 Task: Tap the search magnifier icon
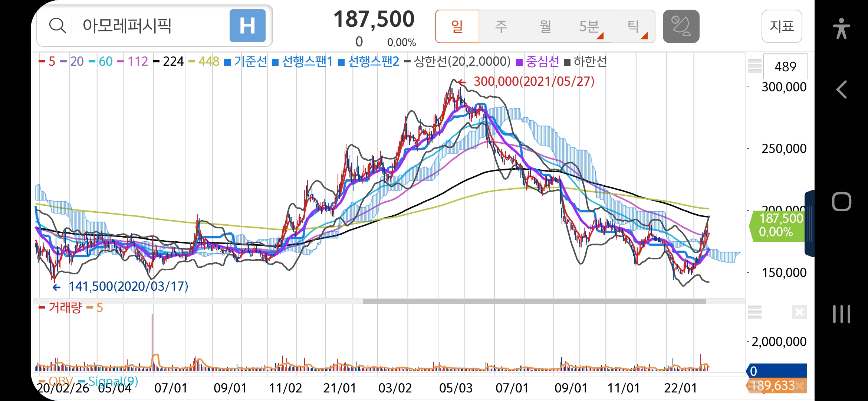pyautogui.click(x=57, y=26)
